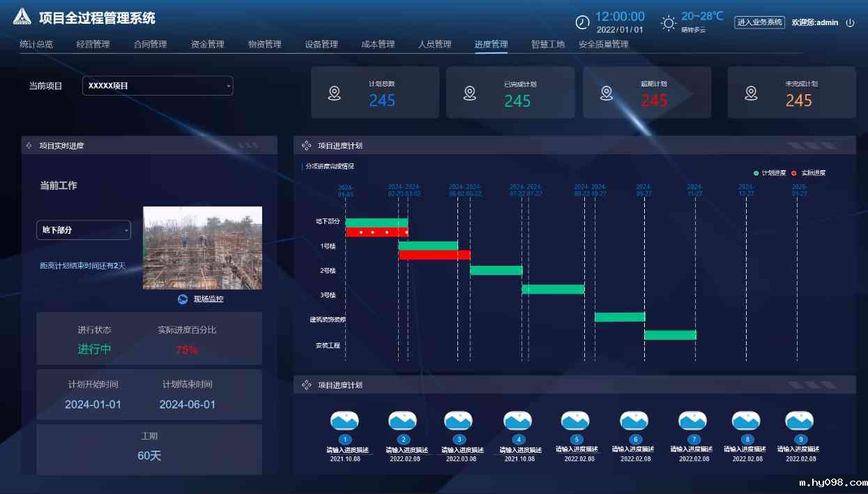Click the power/logout icon at top right
The height and width of the screenshot is (494, 868).
[x=850, y=22]
